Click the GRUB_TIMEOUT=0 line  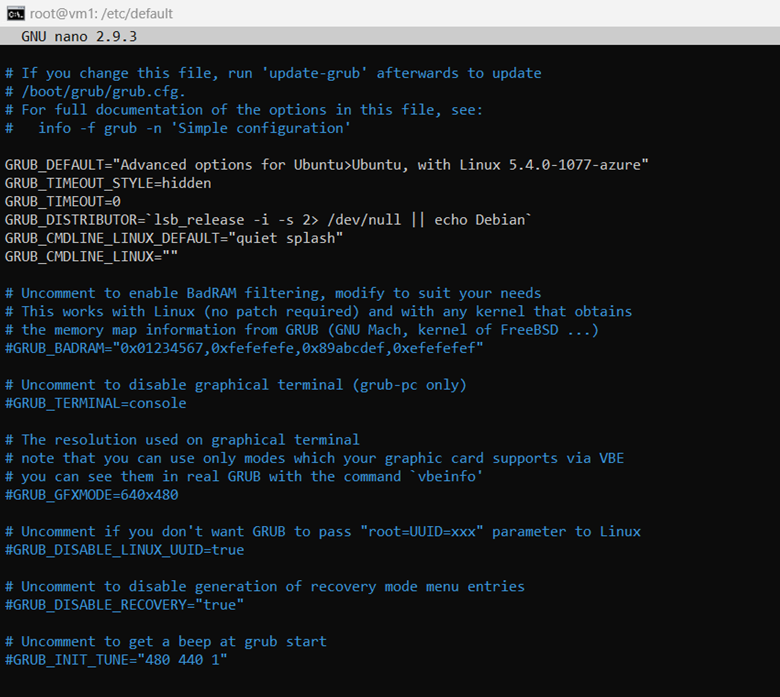tap(63, 201)
